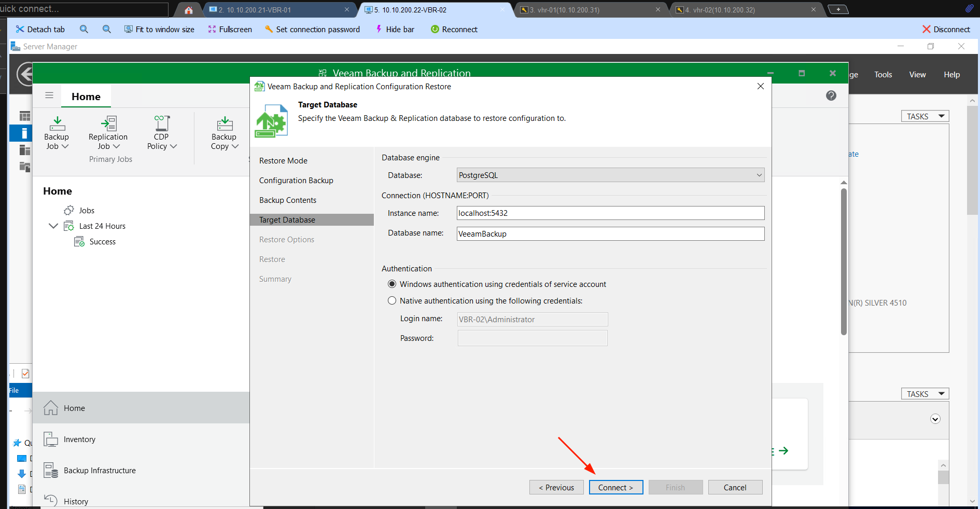The image size is (980, 509).
Task: Click Set connection password
Action: click(x=312, y=29)
